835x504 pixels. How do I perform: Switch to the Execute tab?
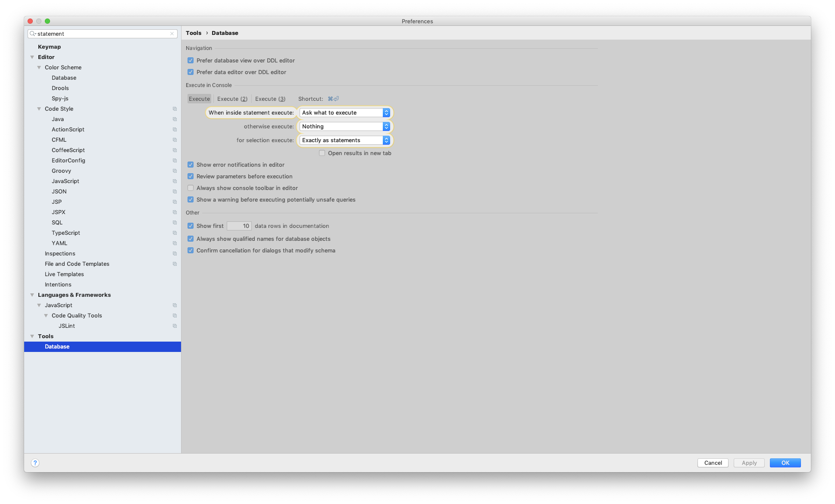199,99
